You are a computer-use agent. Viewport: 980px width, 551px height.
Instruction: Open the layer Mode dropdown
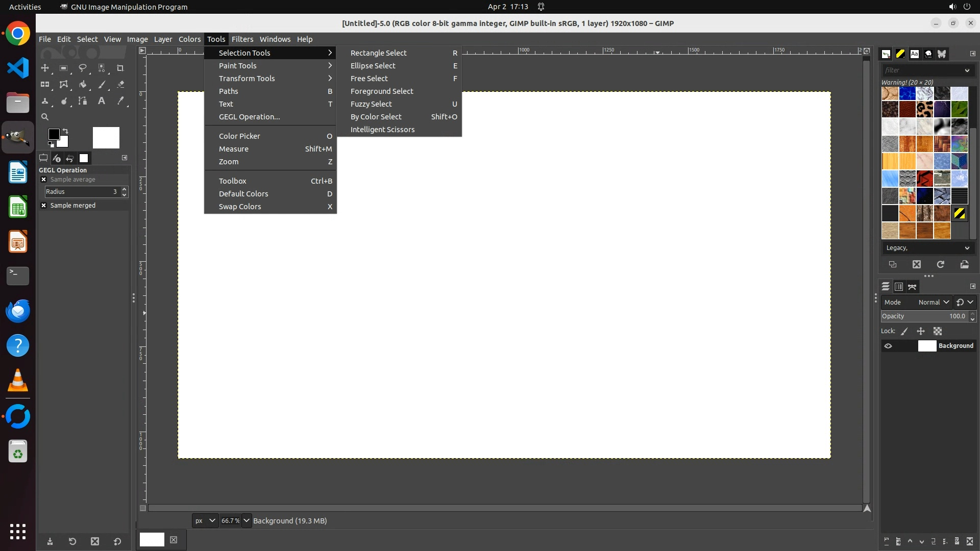pyautogui.click(x=934, y=302)
